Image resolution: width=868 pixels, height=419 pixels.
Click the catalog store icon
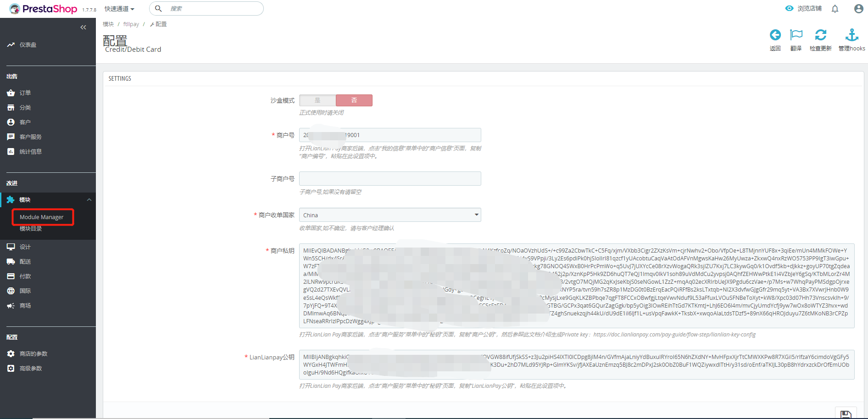point(11,108)
